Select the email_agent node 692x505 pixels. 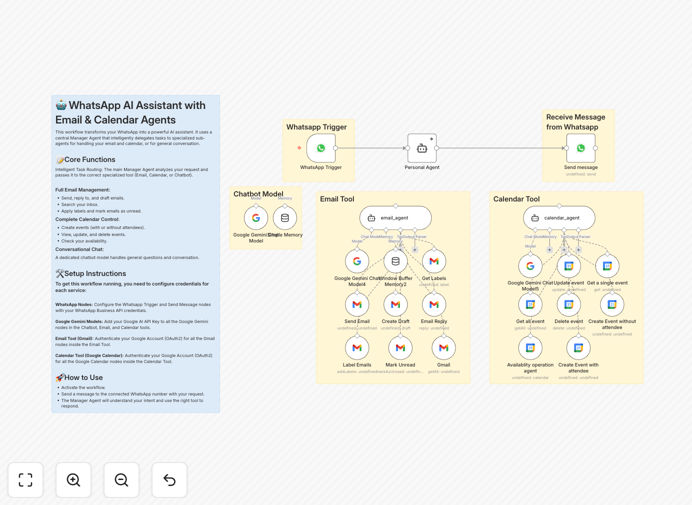395,218
